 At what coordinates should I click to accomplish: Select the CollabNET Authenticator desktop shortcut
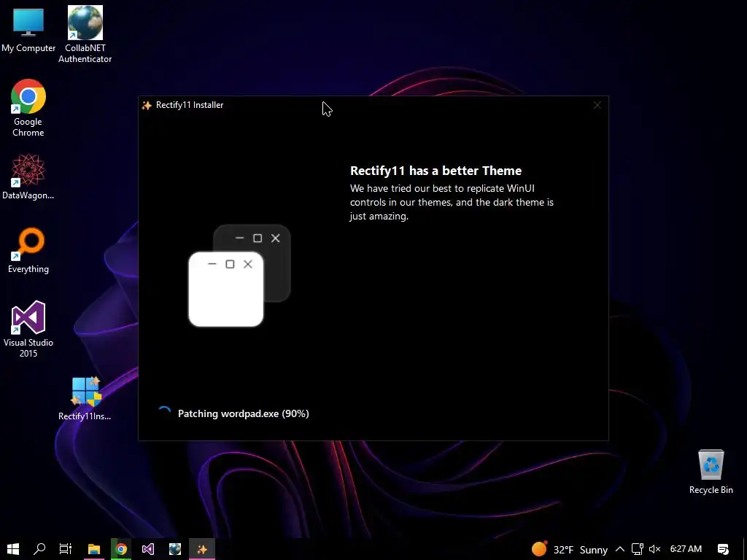click(85, 34)
